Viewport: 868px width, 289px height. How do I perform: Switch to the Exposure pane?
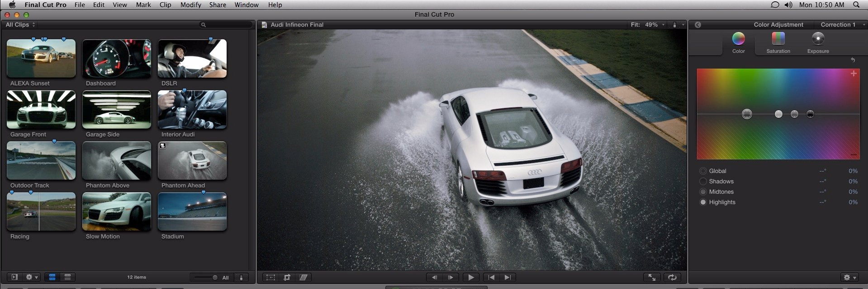[818, 43]
